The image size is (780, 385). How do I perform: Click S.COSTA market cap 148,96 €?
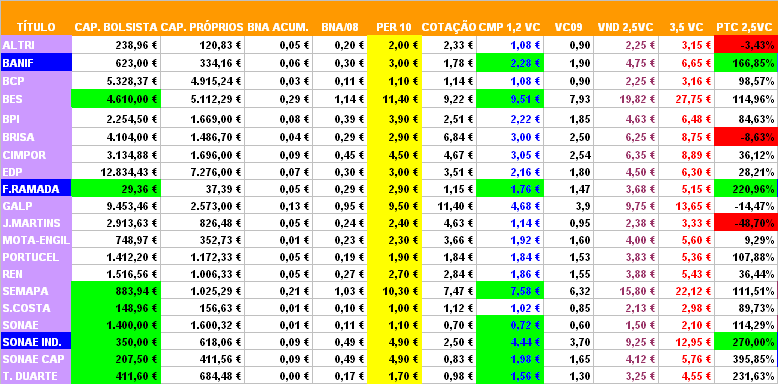click(116, 308)
